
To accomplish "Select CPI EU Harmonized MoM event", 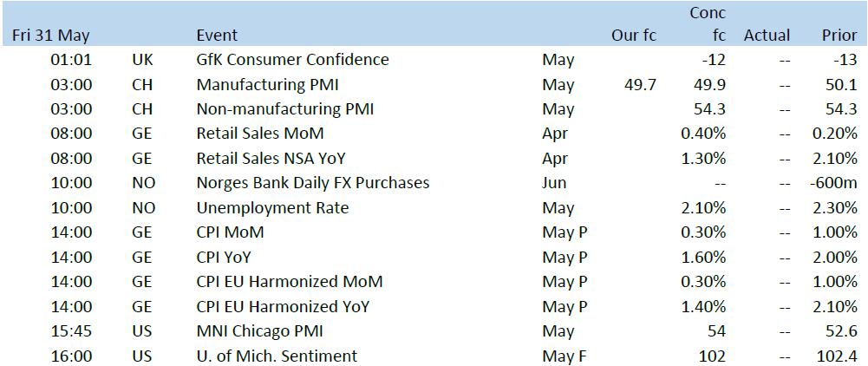I will click(290, 281).
